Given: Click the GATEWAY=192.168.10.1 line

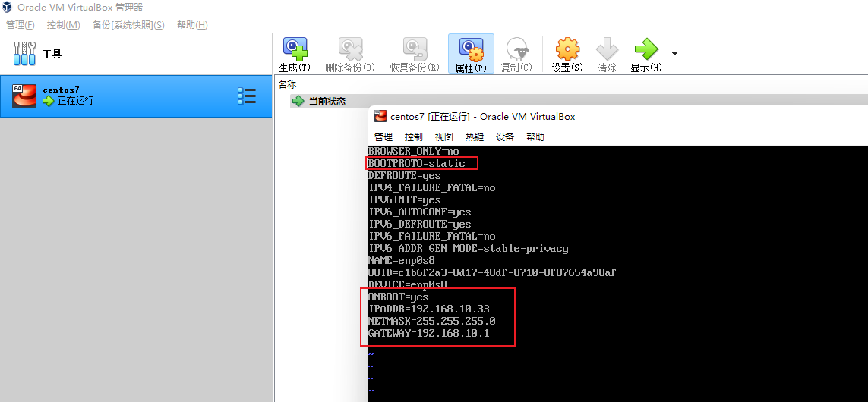Looking at the screenshot, I should [429, 334].
